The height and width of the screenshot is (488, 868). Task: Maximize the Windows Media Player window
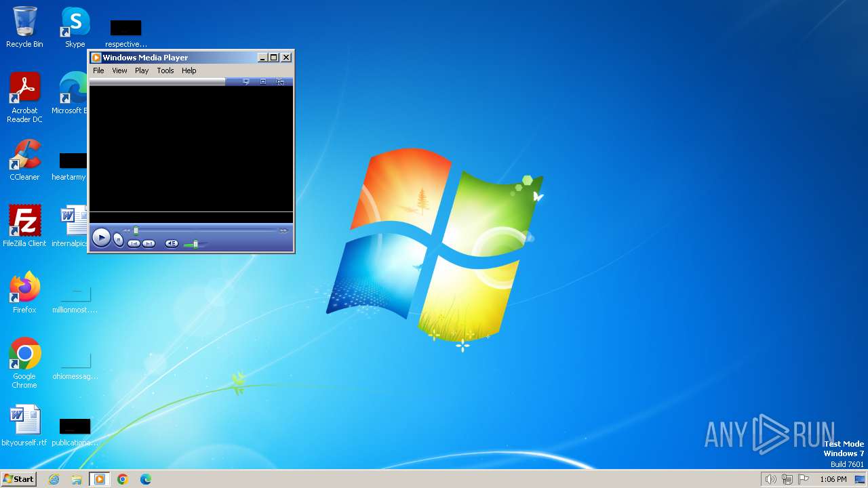click(x=274, y=58)
